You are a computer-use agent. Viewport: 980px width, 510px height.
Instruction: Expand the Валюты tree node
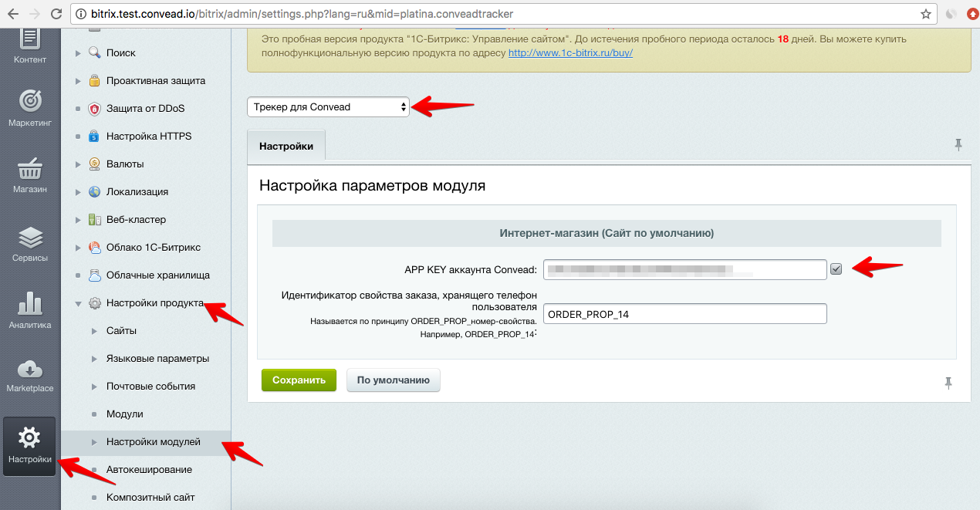click(78, 164)
